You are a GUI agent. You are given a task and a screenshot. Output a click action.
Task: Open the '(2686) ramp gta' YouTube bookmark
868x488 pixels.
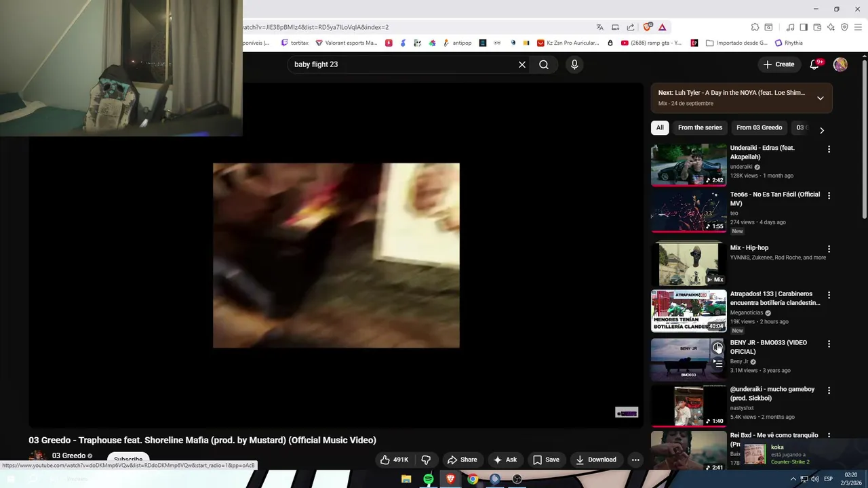tap(650, 43)
